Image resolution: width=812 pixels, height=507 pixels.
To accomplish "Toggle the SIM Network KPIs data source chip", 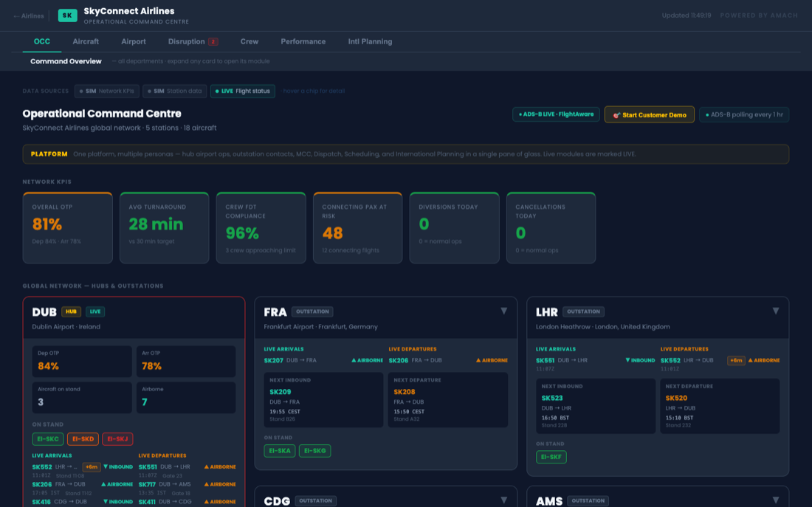I will pos(107,92).
